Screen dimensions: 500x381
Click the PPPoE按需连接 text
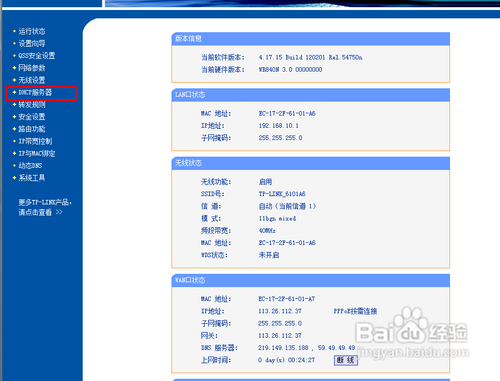[355, 311]
